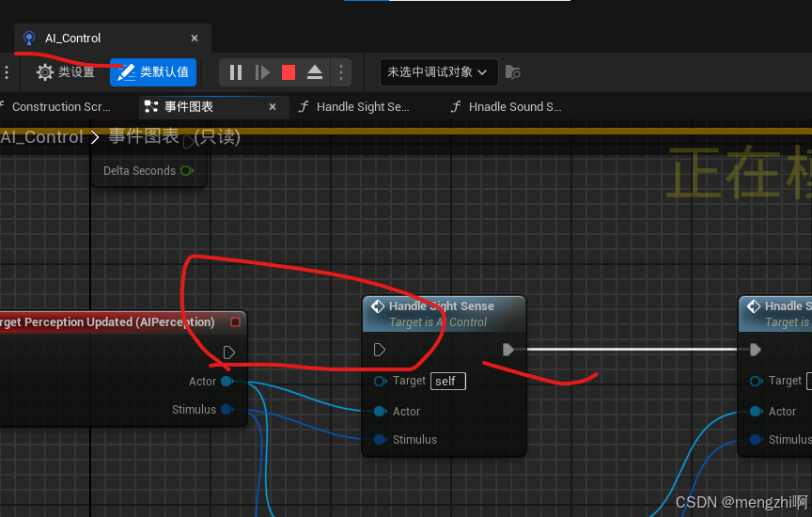Click Handle Sight Sense exec input pin

click(380, 351)
